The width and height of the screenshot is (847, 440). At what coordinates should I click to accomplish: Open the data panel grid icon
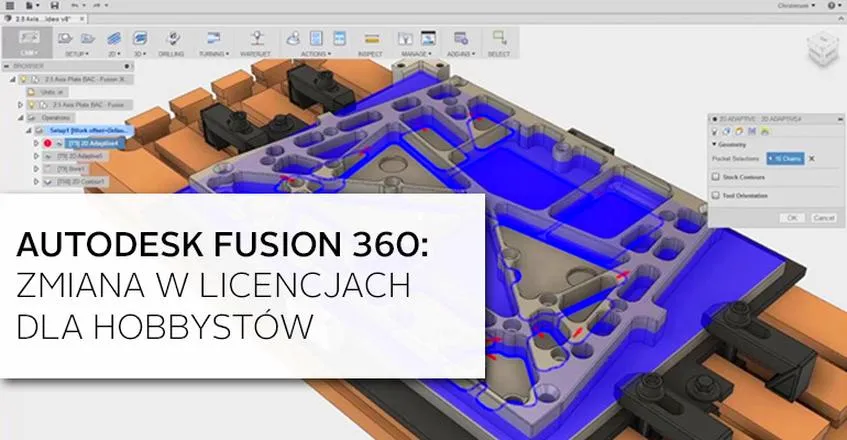tap(10, 5)
